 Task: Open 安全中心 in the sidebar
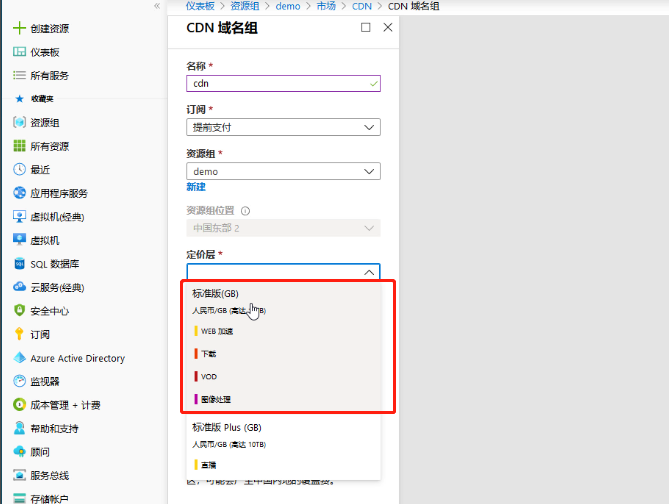[49, 311]
